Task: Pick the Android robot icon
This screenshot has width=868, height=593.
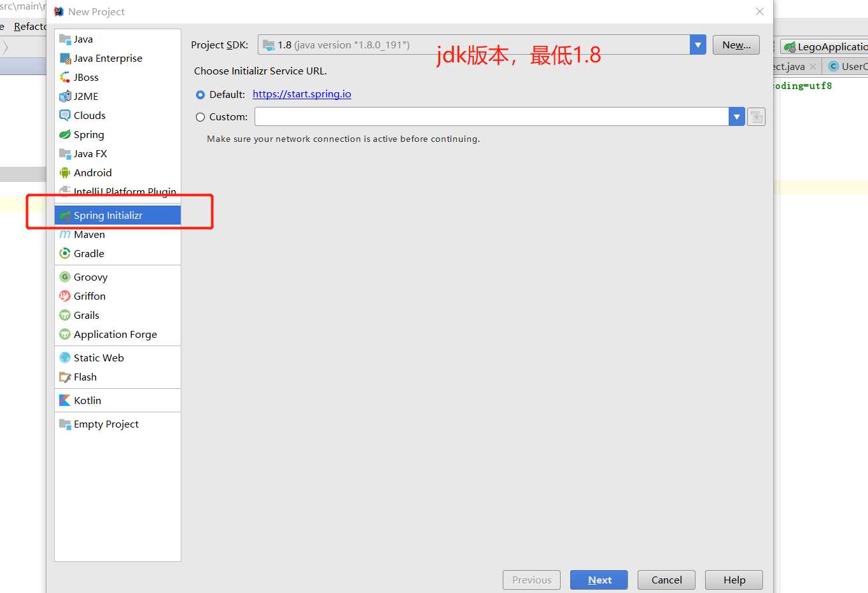Action: click(x=65, y=173)
